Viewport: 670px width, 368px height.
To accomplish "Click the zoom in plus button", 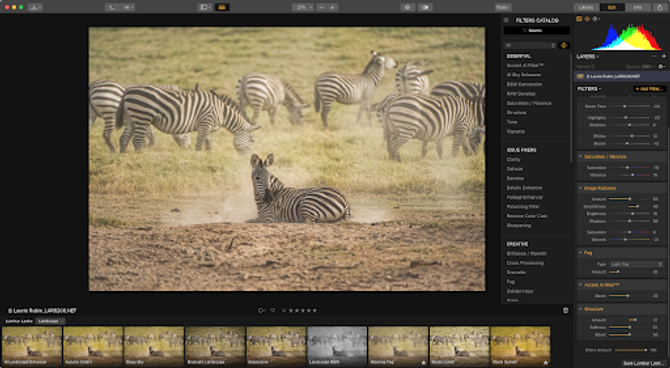I will click(333, 7).
